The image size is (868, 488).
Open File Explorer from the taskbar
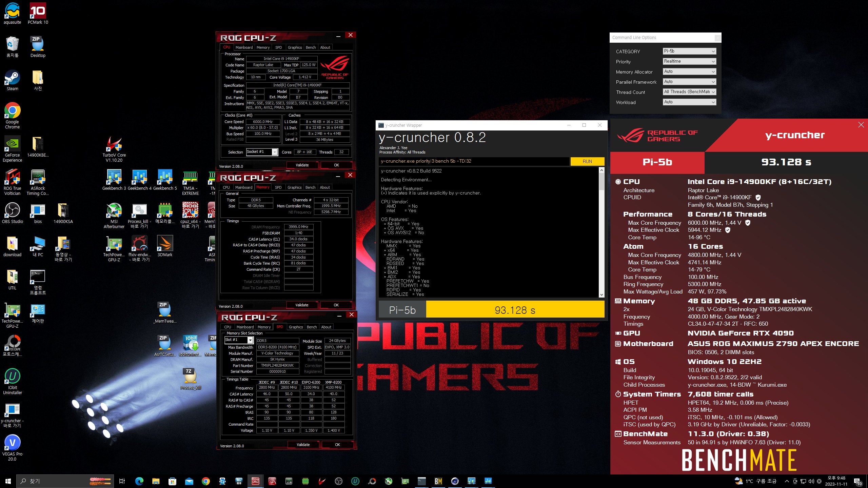coord(156,481)
